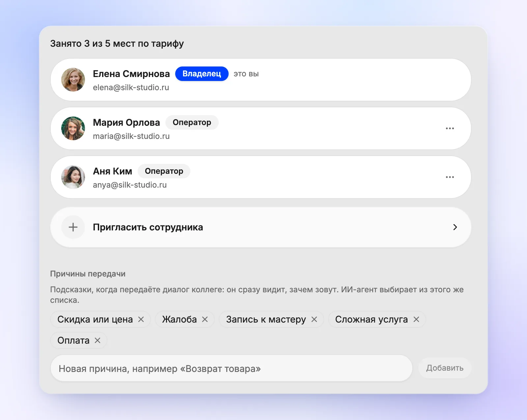Click the Пригласить сотрудника label
527x420 pixels.
[148, 227]
